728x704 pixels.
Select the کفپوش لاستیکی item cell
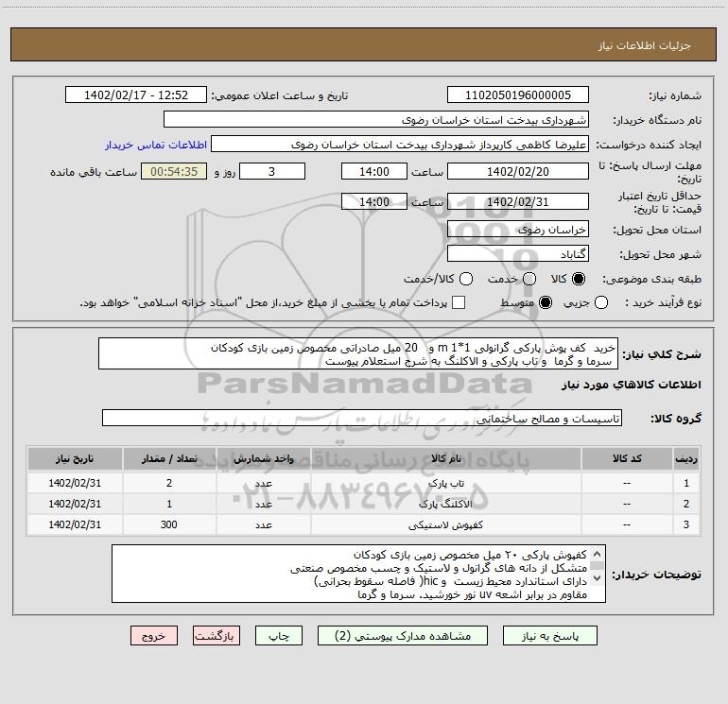[445, 524]
